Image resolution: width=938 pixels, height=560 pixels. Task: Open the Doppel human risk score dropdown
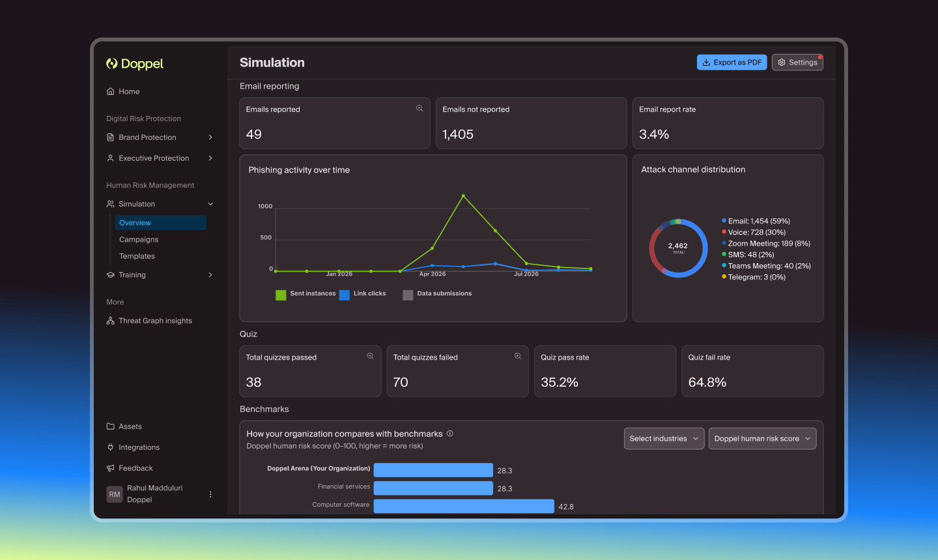(762, 438)
